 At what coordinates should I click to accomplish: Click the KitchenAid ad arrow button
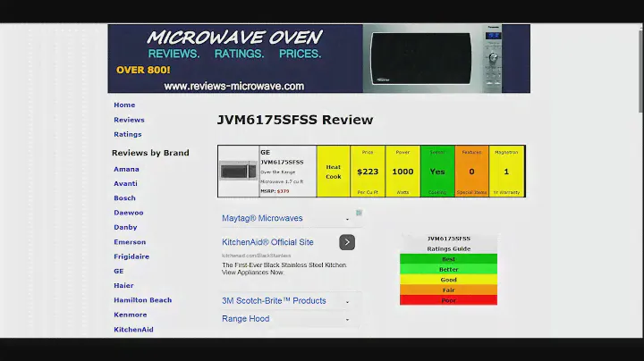click(347, 242)
